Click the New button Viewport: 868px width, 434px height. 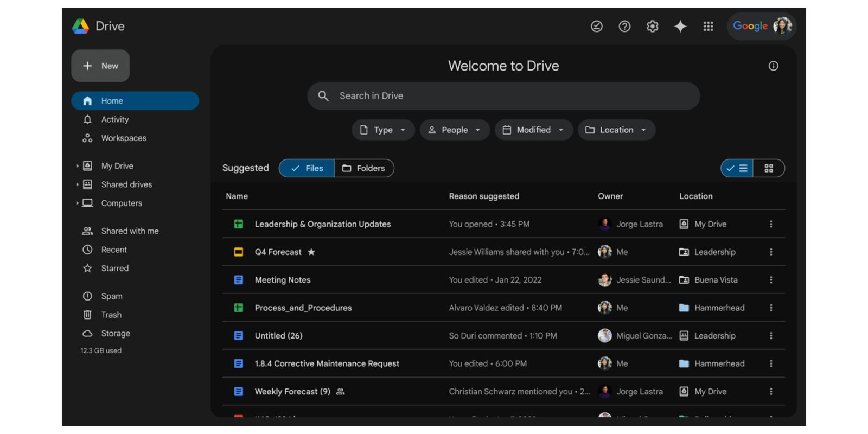(x=100, y=66)
